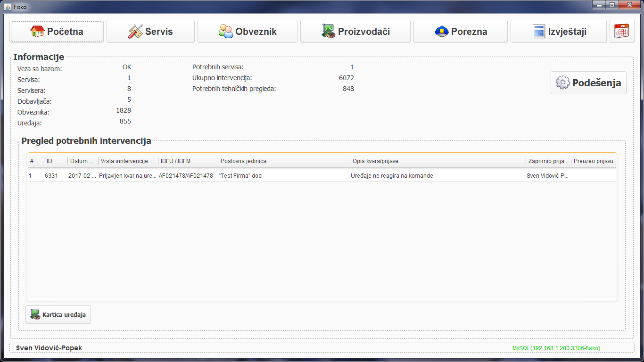This screenshot has width=644, height=362.
Task: Click the Datum column header
Action: coord(83,161)
